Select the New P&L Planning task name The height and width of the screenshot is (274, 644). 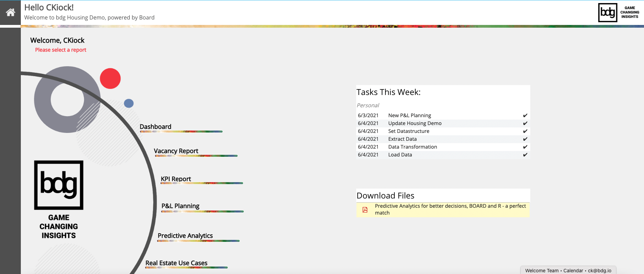(x=410, y=115)
